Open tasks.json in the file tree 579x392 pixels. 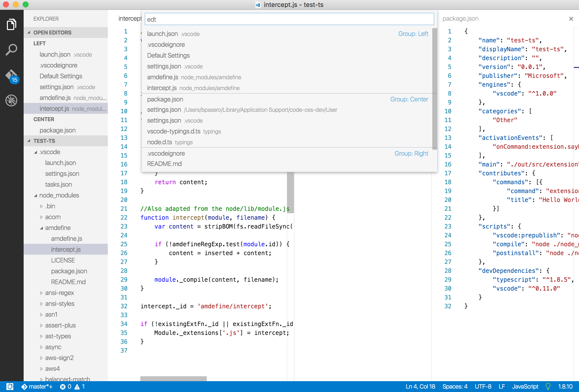(x=58, y=184)
